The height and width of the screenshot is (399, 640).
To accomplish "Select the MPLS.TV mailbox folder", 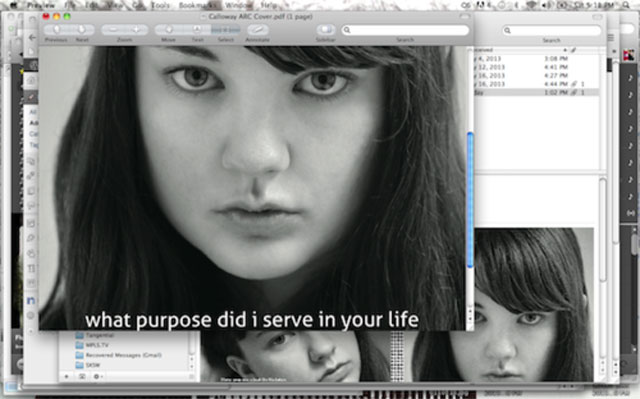I will point(92,345).
